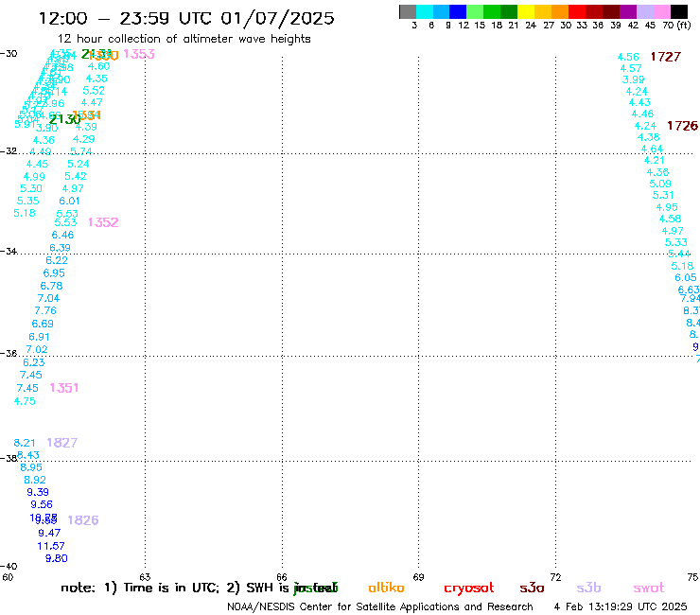The width and height of the screenshot is (700, 615).
Task: Click the wave height value 7.02
Action: pos(37,349)
